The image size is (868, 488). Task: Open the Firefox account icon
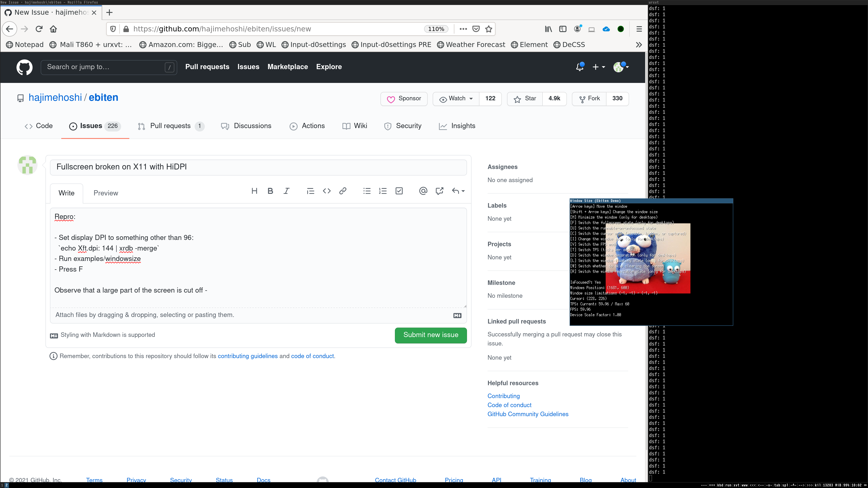tap(577, 29)
